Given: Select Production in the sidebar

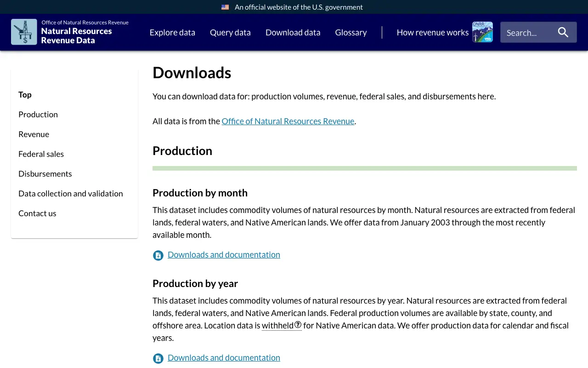Looking at the screenshot, I should pyautogui.click(x=38, y=114).
